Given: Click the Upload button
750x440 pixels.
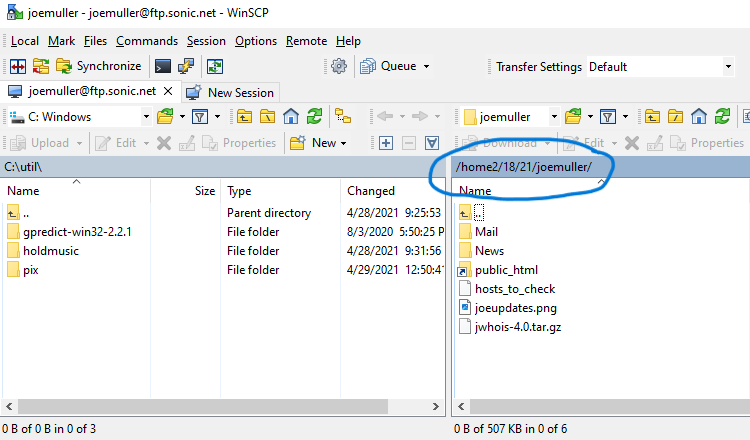Looking at the screenshot, I should [39, 143].
